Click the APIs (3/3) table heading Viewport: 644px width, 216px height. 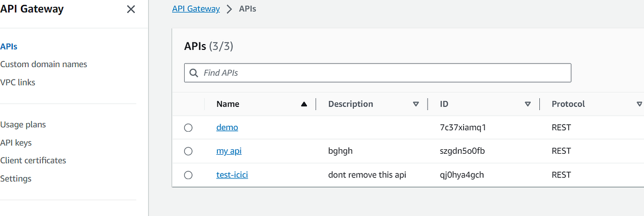209,46
